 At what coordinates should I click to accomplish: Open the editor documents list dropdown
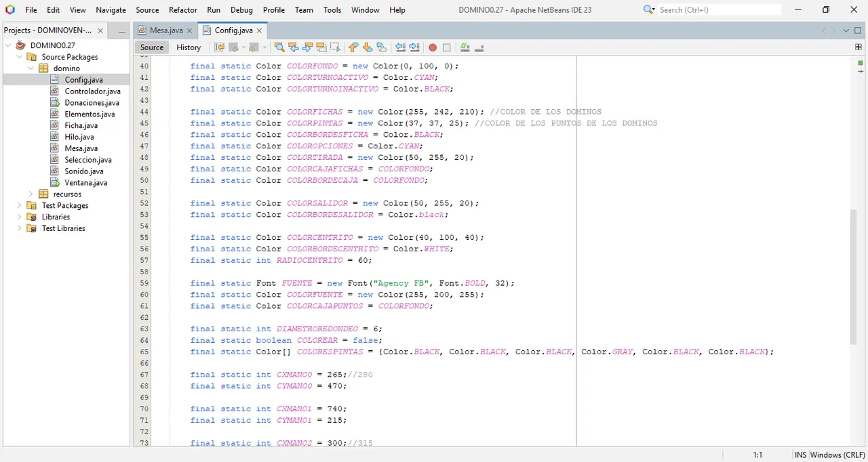(846, 30)
